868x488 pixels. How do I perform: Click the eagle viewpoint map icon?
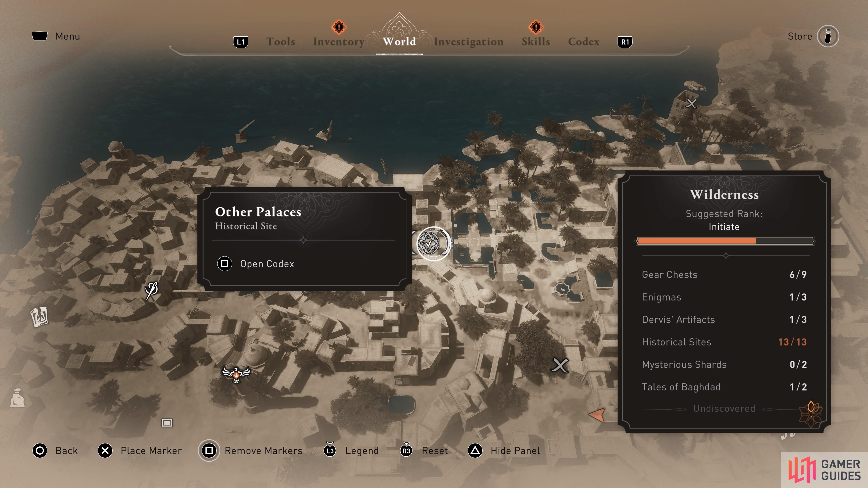[236, 374]
